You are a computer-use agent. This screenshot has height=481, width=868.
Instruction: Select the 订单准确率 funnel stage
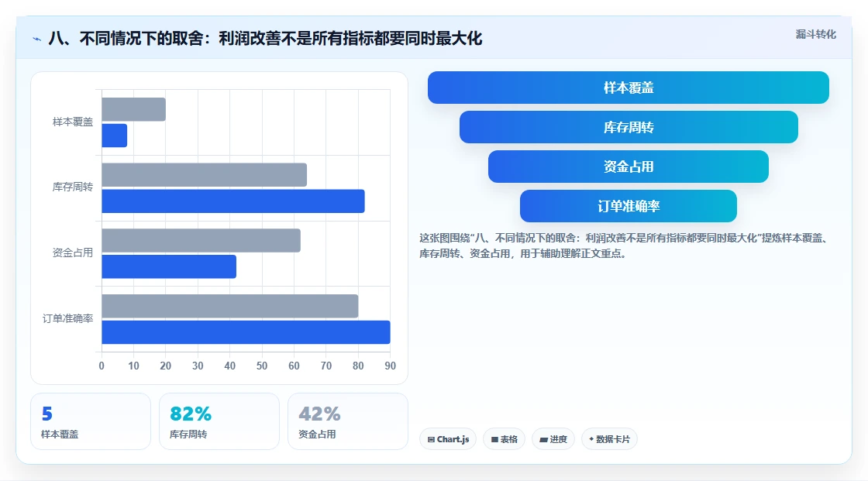click(x=629, y=206)
